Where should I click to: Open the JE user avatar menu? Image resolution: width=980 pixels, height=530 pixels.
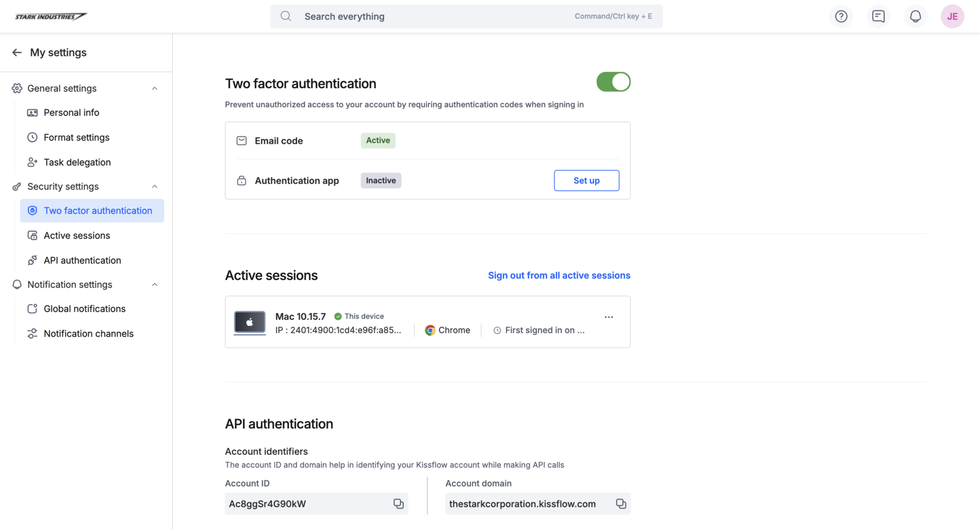point(952,17)
